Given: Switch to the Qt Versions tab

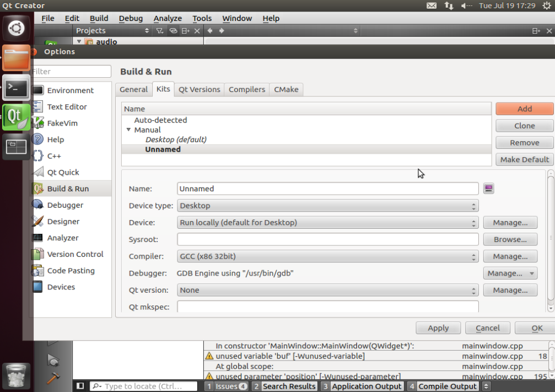Looking at the screenshot, I should click(199, 89).
